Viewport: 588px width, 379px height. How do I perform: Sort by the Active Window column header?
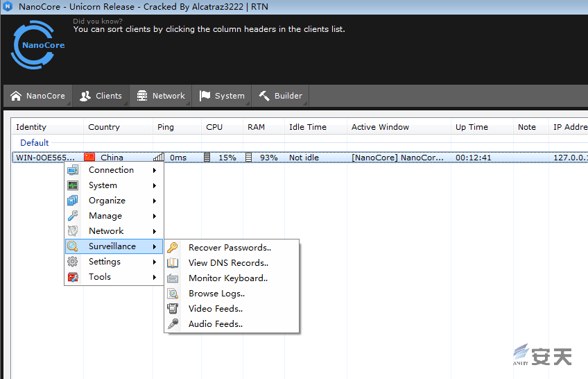(x=399, y=127)
